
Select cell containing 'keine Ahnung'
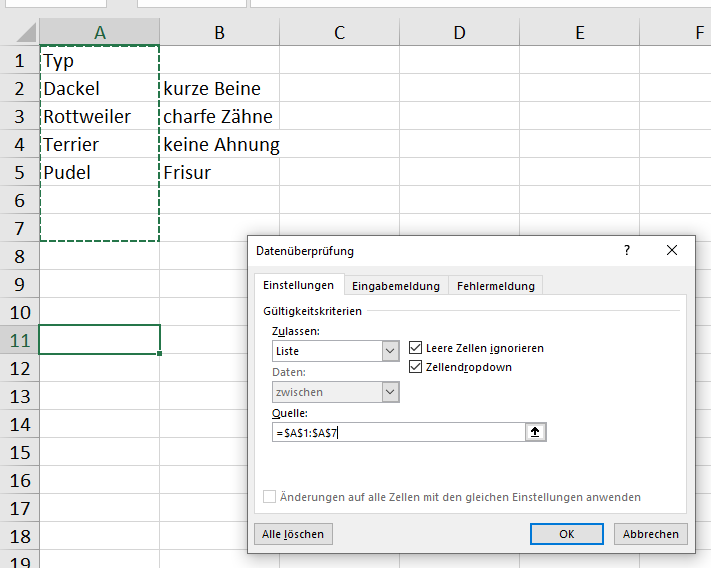220,145
